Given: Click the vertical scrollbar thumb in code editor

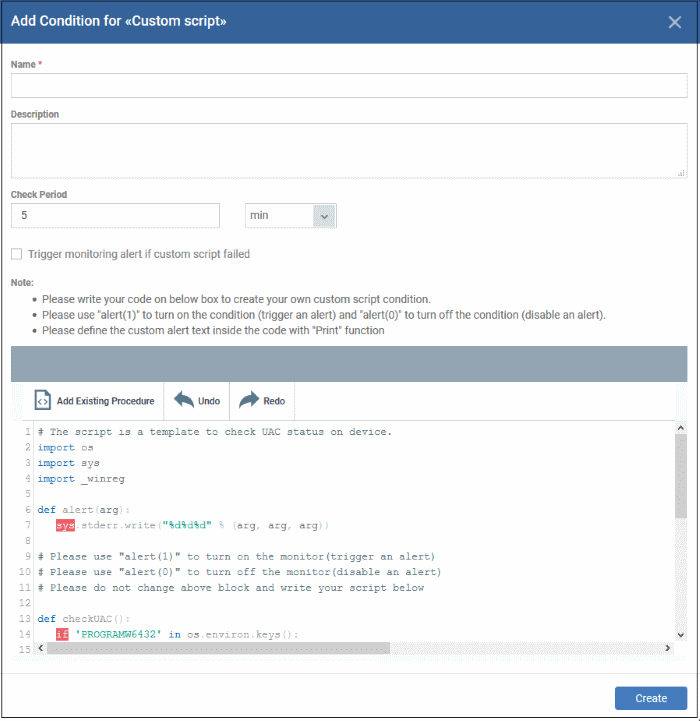Looking at the screenshot, I should click(x=681, y=476).
